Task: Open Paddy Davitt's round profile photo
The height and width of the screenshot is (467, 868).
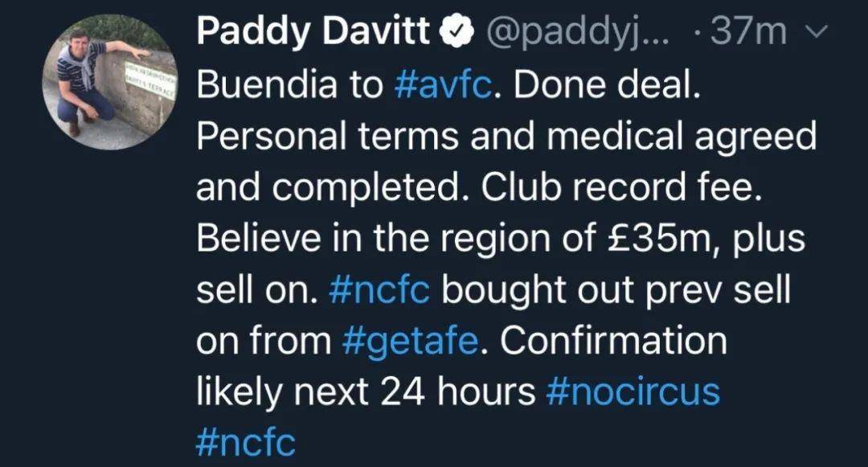Action: click(x=110, y=82)
